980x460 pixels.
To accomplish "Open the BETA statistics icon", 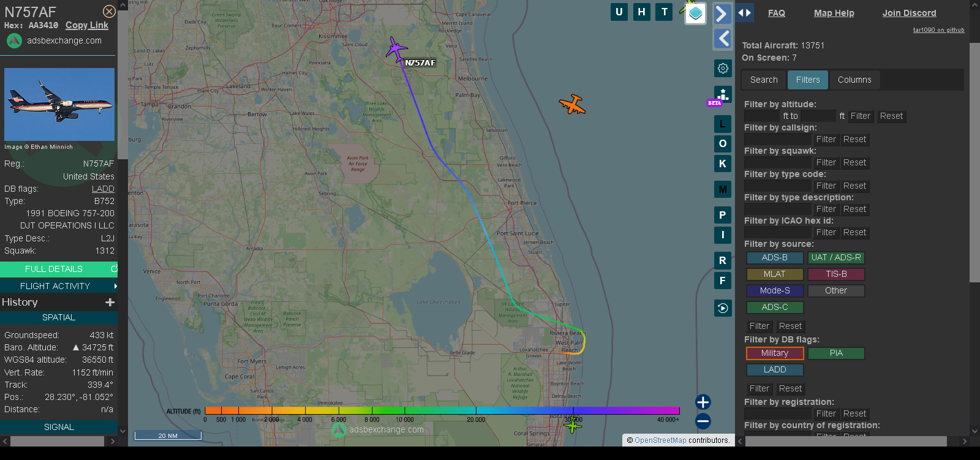I will coord(723,95).
